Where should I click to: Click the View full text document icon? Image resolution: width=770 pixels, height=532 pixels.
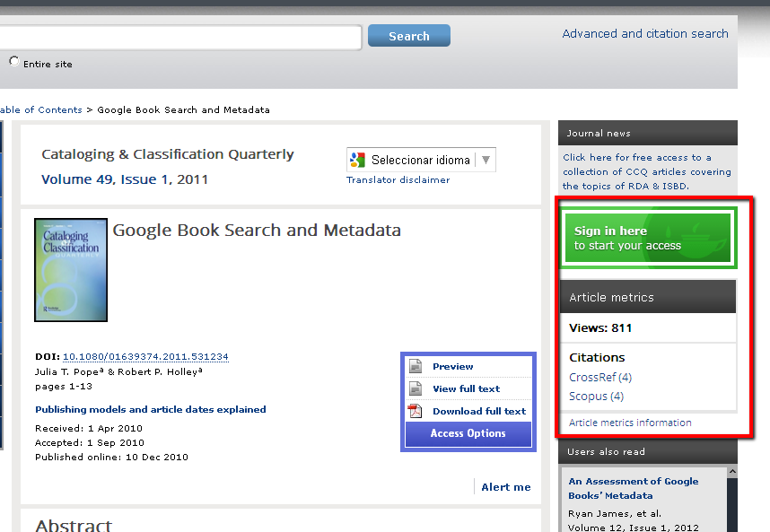pyautogui.click(x=416, y=388)
